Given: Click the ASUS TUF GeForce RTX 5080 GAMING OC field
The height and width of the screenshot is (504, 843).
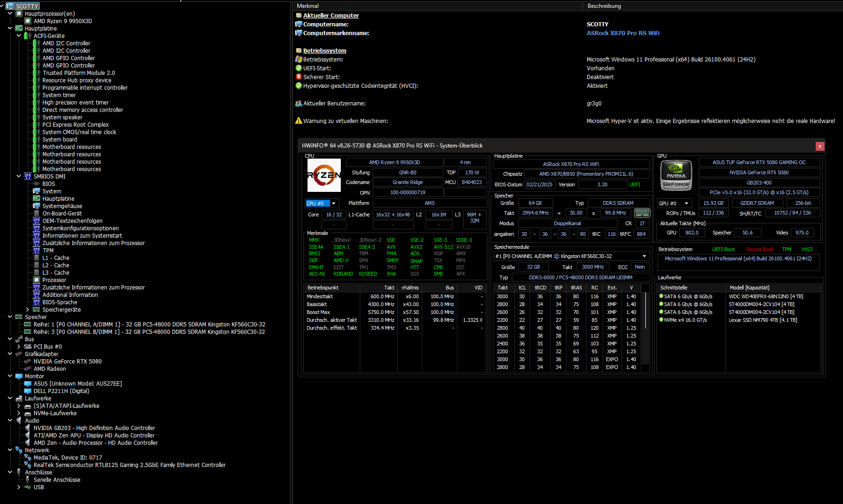Looking at the screenshot, I should pos(759,162).
